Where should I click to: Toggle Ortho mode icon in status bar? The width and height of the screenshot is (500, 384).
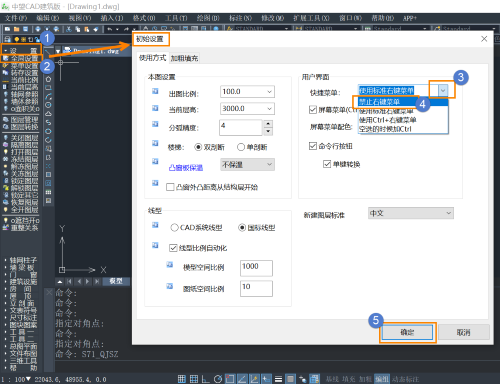pos(206,379)
